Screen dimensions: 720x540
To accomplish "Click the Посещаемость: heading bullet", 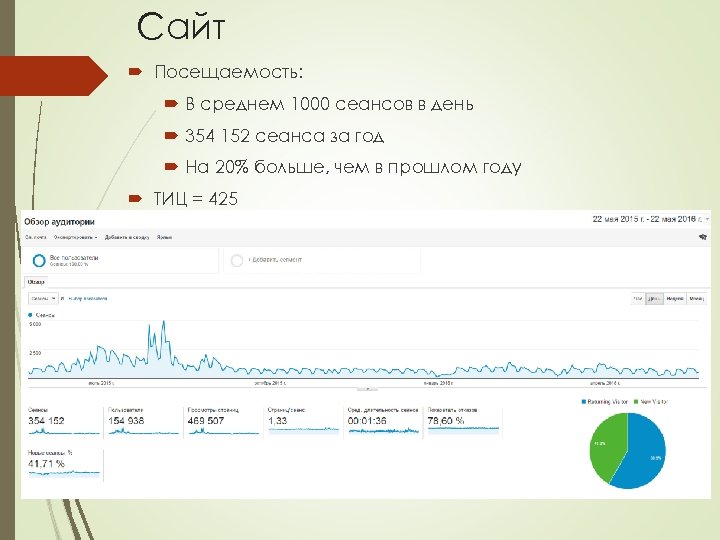I will (229, 72).
